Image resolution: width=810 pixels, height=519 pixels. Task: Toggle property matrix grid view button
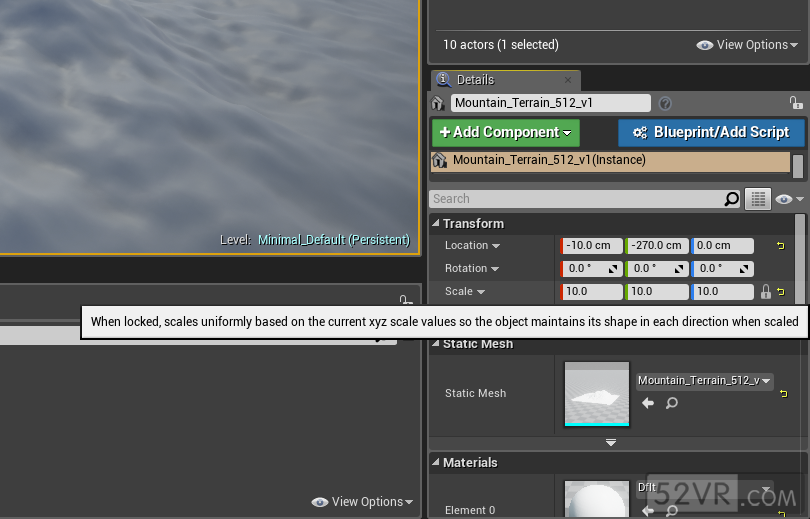click(758, 199)
